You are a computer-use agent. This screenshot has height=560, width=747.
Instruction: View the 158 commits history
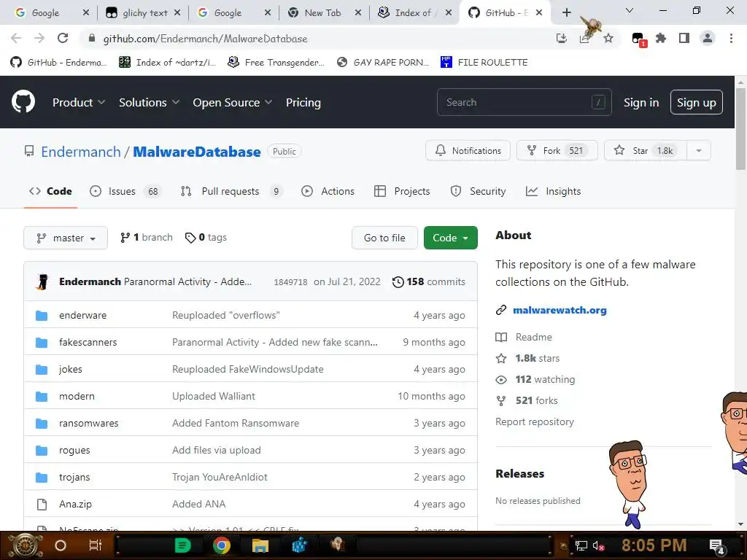(429, 281)
